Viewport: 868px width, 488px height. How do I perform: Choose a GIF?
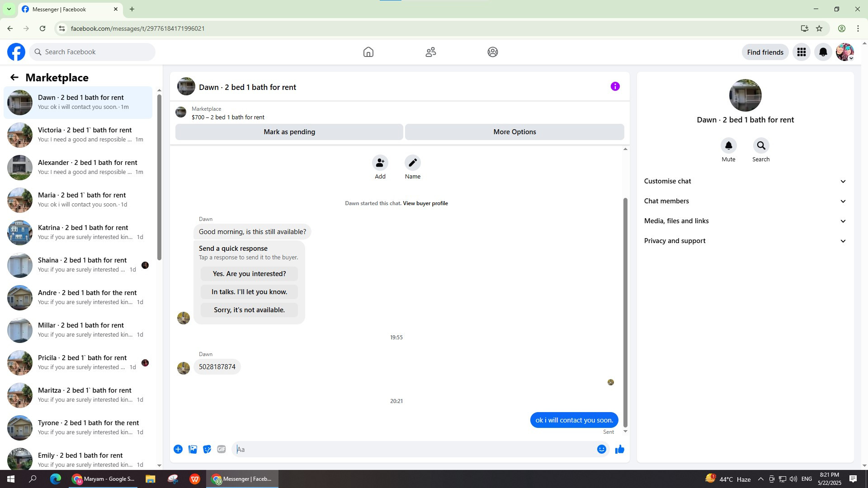222,449
